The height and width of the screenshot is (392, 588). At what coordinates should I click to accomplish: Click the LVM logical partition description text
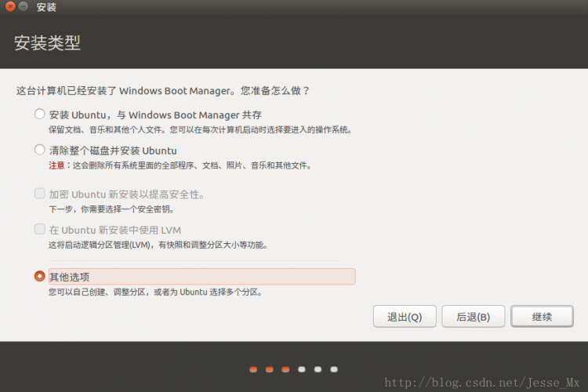(158, 245)
